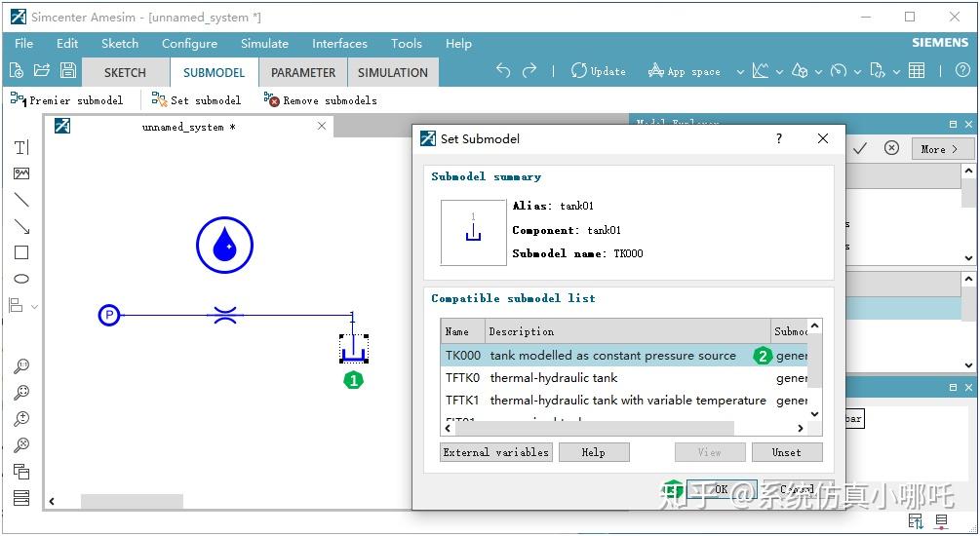Click the zoom on selection magnifier
This screenshot has height=536, width=980.
[21, 444]
